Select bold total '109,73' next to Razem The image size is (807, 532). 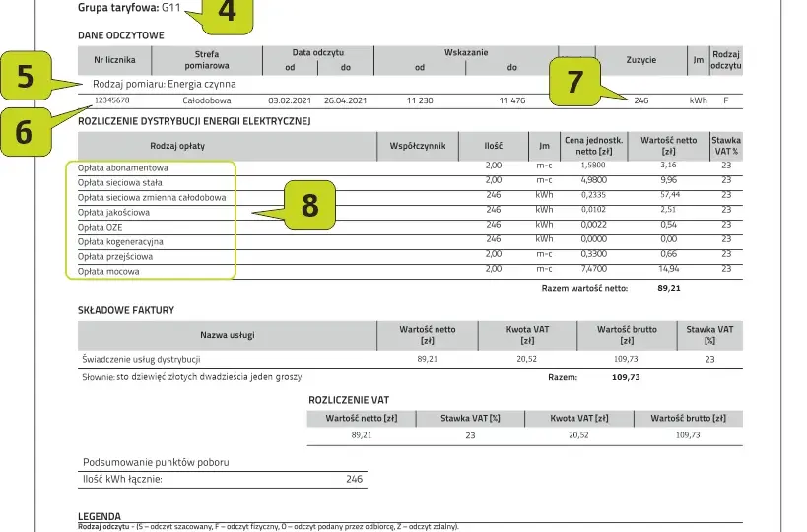point(626,377)
